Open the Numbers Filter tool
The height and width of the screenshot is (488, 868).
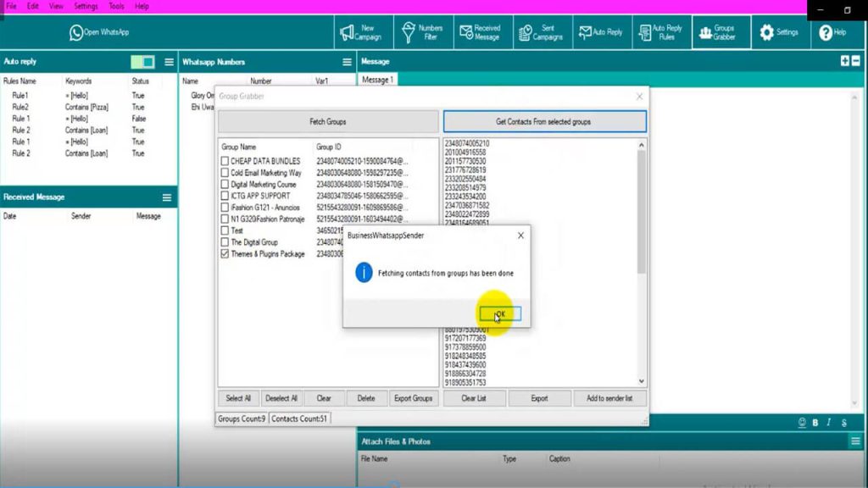click(x=420, y=32)
